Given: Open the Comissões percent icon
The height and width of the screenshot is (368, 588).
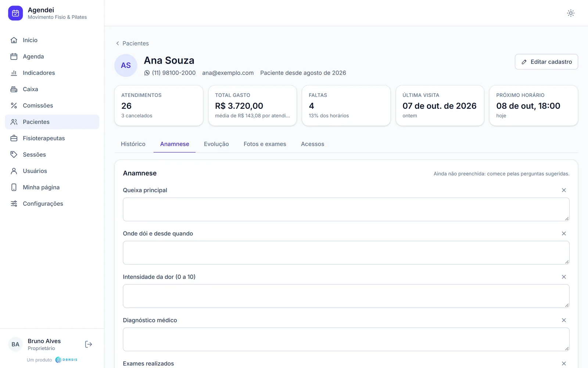Looking at the screenshot, I should (14, 106).
